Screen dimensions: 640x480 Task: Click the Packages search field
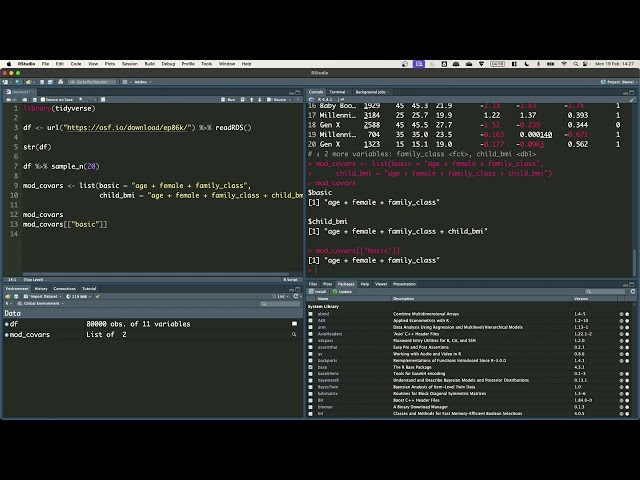tap(605, 291)
